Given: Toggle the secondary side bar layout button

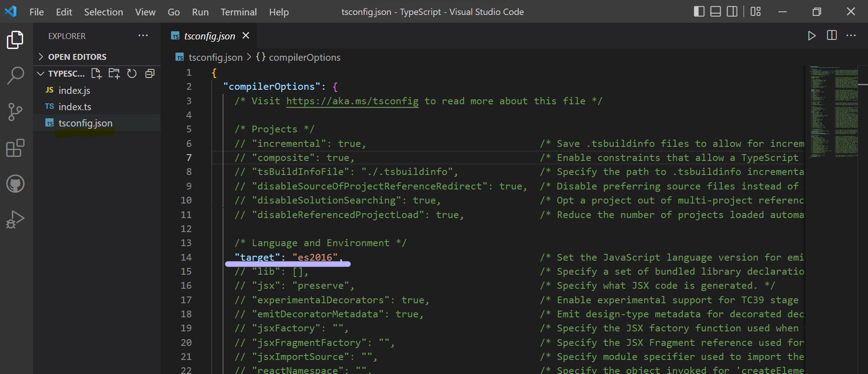Looking at the screenshot, I should point(732,12).
